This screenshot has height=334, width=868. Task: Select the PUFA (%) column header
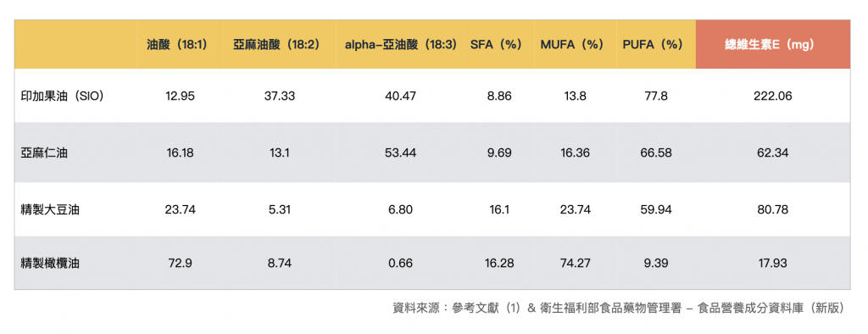pos(653,46)
